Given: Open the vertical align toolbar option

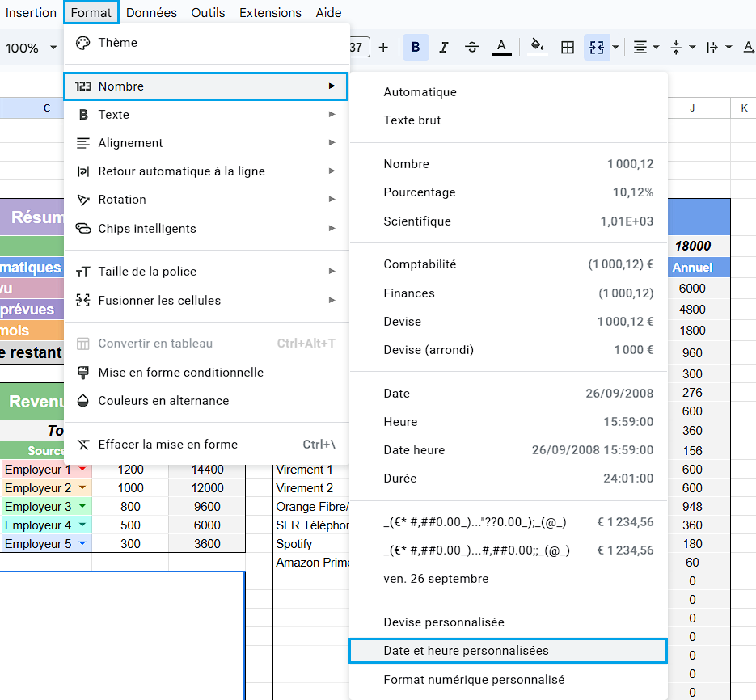Looking at the screenshot, I should point(677,48).
